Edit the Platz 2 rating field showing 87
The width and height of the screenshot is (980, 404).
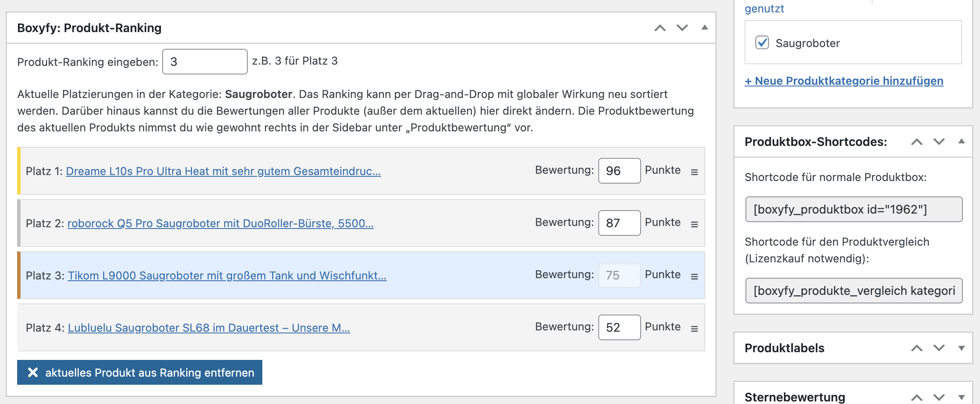619,223
